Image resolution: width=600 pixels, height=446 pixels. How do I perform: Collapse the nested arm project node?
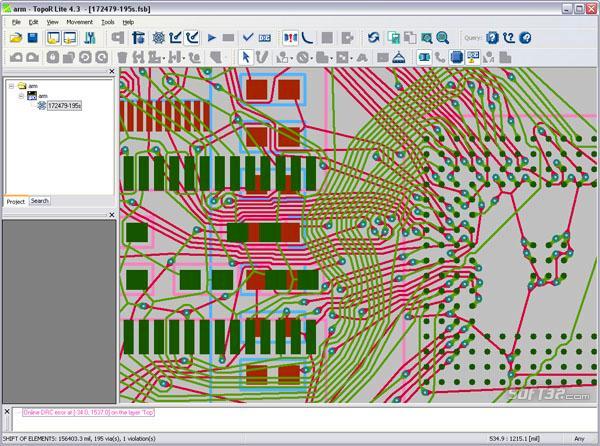(x=20, y=96)
